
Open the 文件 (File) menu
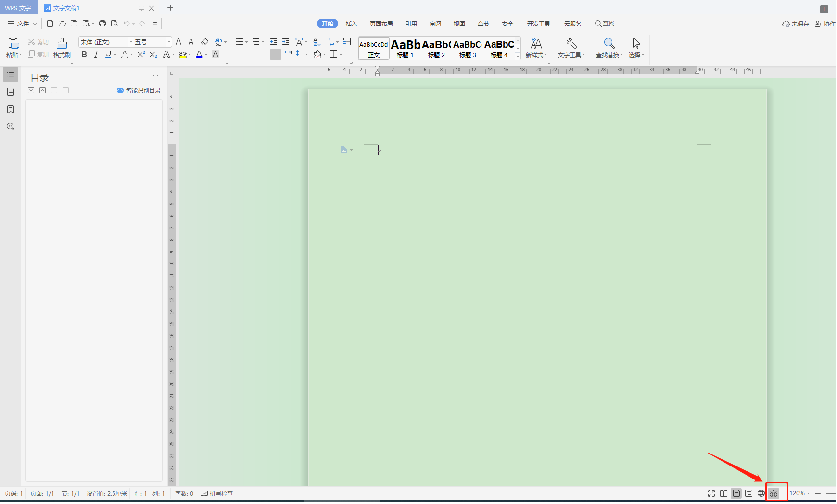tap(22, 24)
